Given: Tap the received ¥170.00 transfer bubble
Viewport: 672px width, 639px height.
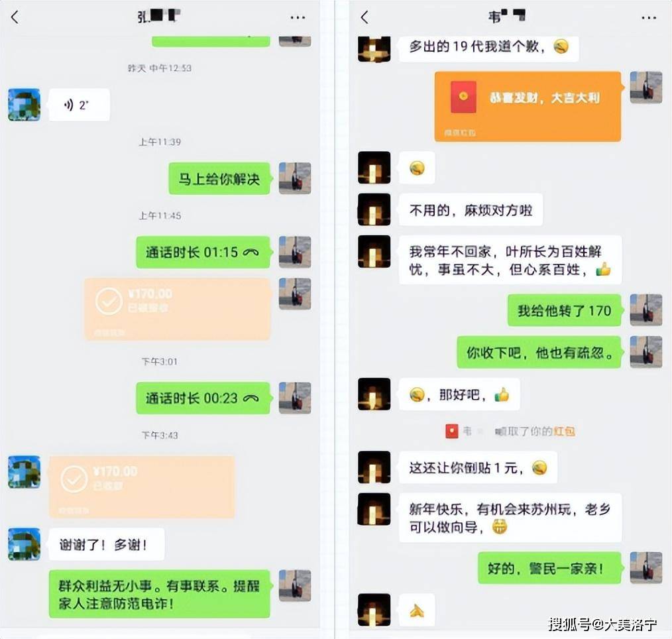Looking at the screenshot, I should (x=142, y=487).
